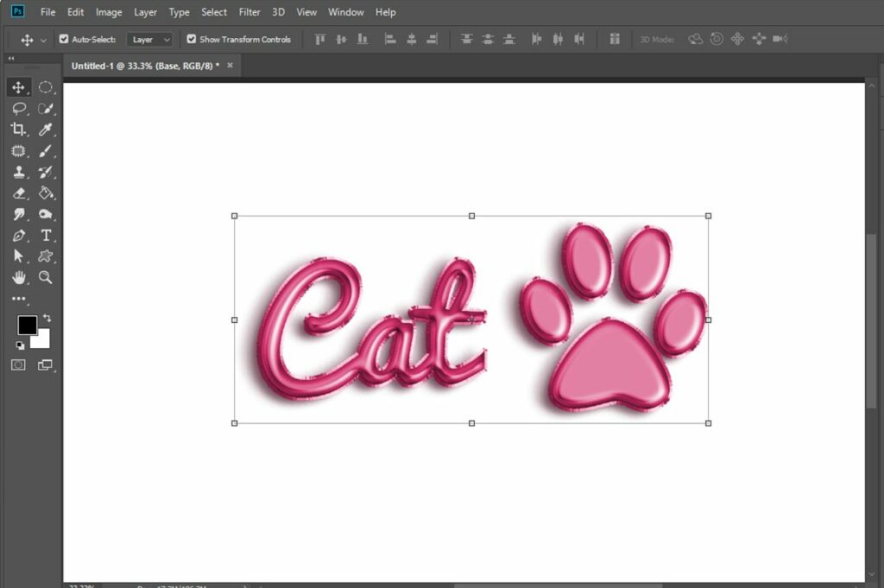Disable Show Transform Controls checkbox

click(192, 39)
